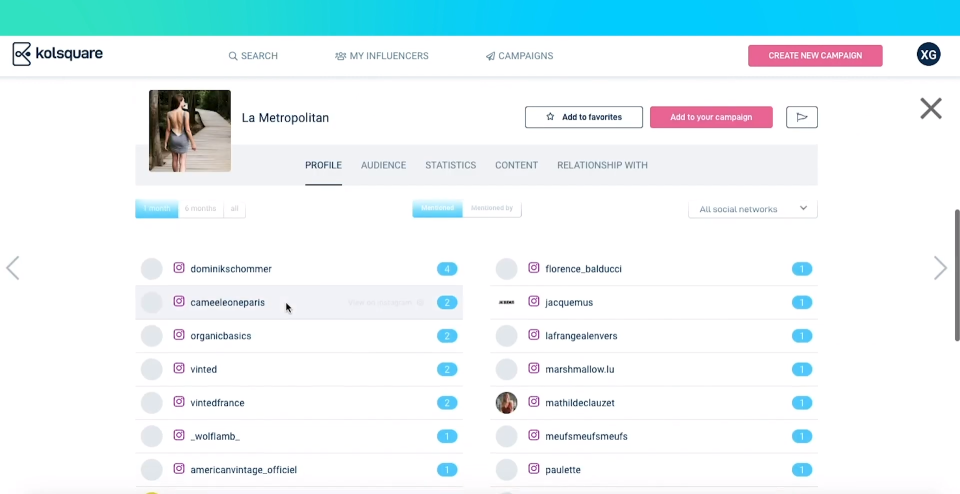Click the La Metropolitan profile photo
The height and width of the screenshot is (494, 960).
click(190, 131)
